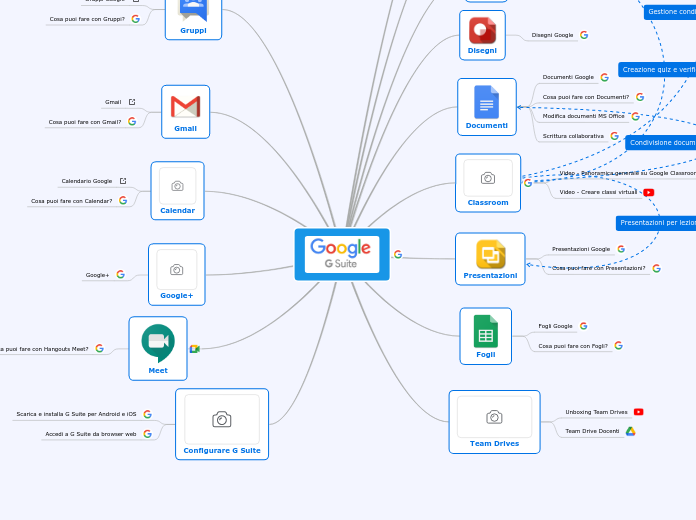This screenshot has height=520, width=696.
Task: Open Google Drive icon next to Team Drive Docenti
Action: (630, 431)
